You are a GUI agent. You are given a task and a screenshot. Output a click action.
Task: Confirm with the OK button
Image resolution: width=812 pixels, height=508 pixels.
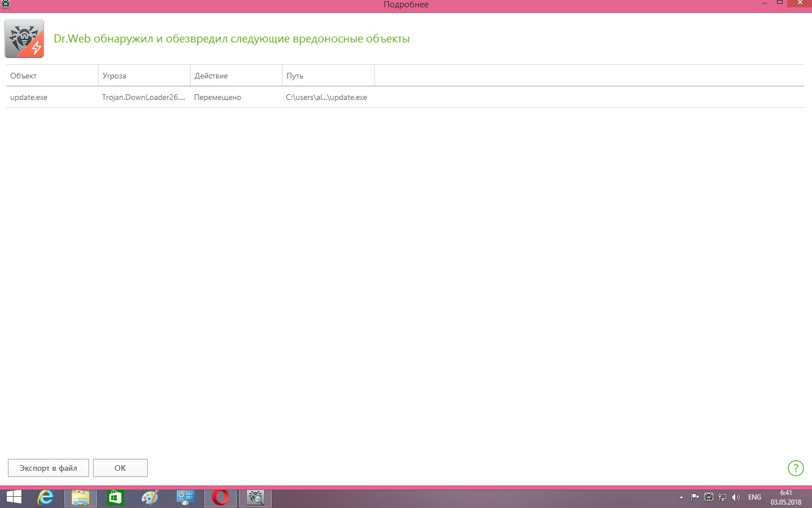(x=120, y=468)
